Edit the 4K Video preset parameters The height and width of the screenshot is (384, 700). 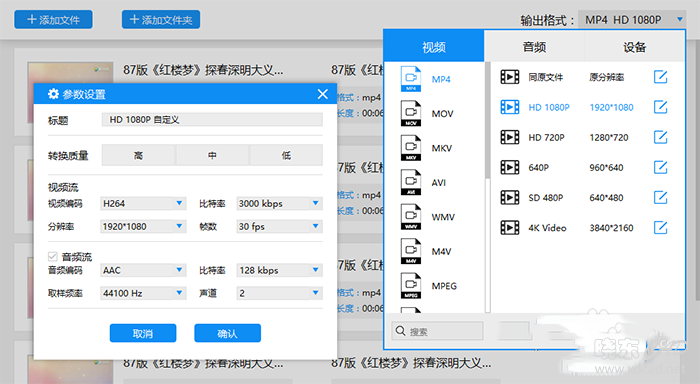coord(660,227)
